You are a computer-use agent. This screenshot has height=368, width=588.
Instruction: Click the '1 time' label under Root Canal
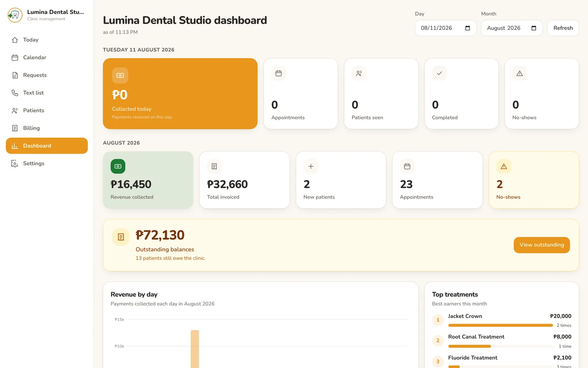tap(565, 347)
